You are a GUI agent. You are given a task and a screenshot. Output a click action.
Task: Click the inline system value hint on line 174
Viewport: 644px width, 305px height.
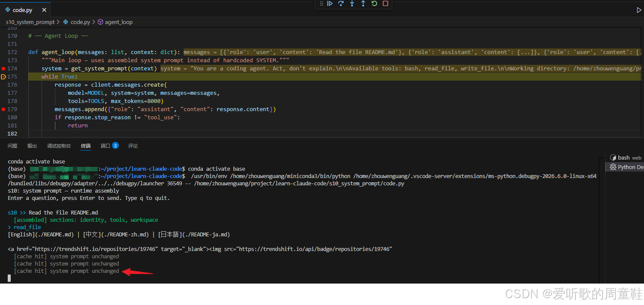point(401,69)
